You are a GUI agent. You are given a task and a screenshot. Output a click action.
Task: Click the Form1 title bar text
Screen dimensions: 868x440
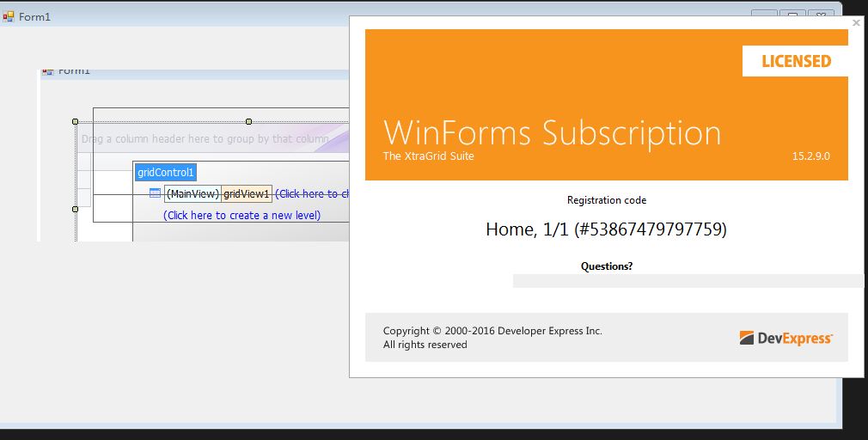(x=34, y=16)
